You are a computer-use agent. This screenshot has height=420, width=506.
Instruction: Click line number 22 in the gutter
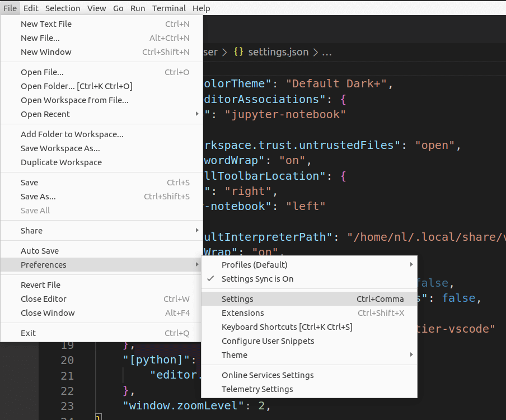coord(67,391)
